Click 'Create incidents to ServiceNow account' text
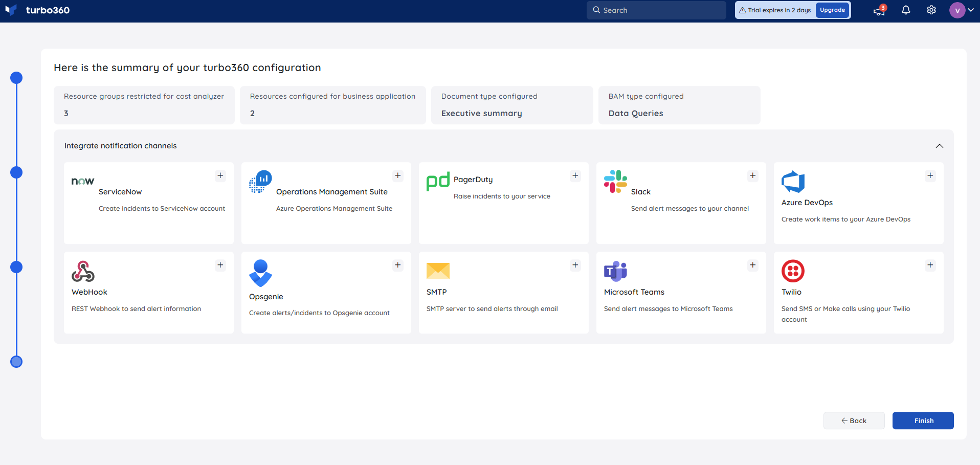 tap(162, 209)
